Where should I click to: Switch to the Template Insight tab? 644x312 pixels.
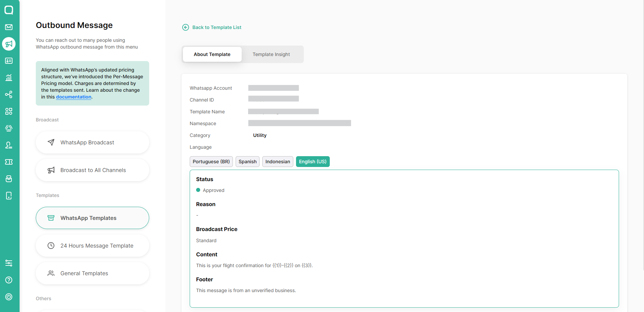pyautogui.click(x=271, y=54)
